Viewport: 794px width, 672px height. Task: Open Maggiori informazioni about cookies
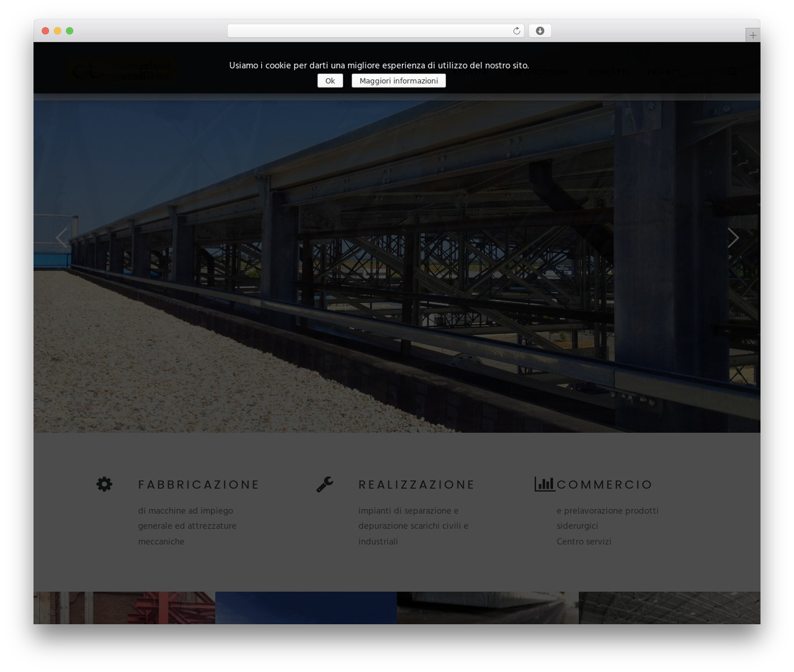click(398, 81)
